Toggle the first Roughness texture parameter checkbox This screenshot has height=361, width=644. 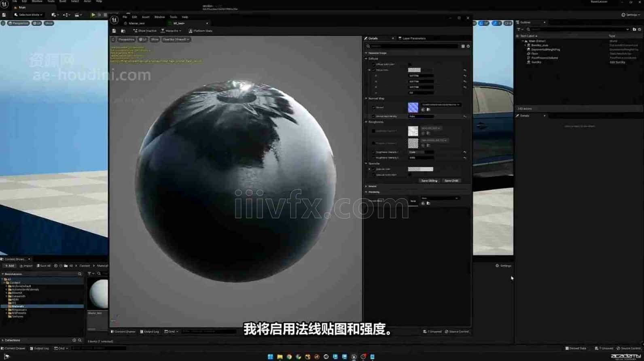(x=373, y=131)
